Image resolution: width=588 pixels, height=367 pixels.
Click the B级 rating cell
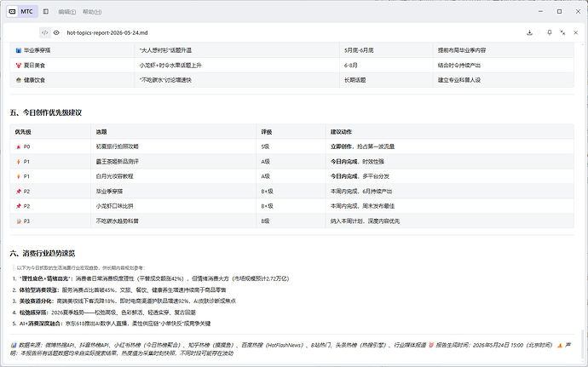pos(291,221)
